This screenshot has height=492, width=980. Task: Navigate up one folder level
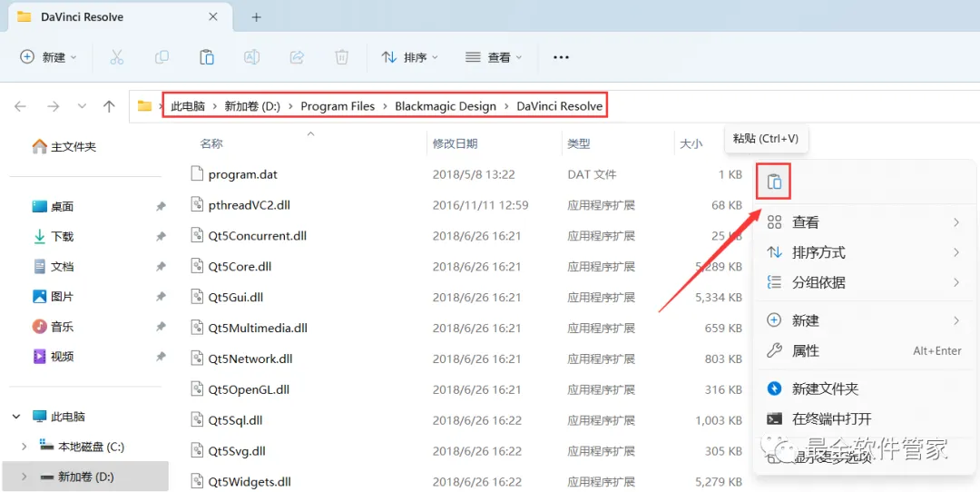pyautogui.click(x=110, y=106)
